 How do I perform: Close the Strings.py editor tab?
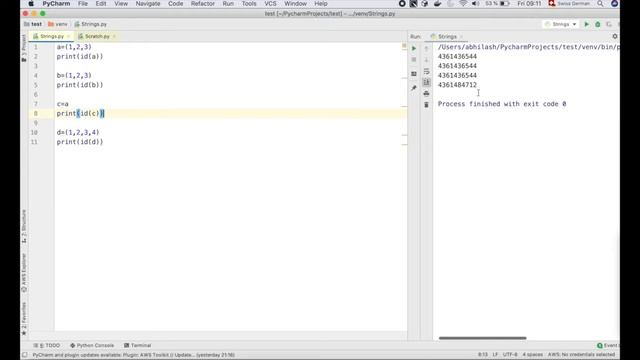(x=68, y=36)
